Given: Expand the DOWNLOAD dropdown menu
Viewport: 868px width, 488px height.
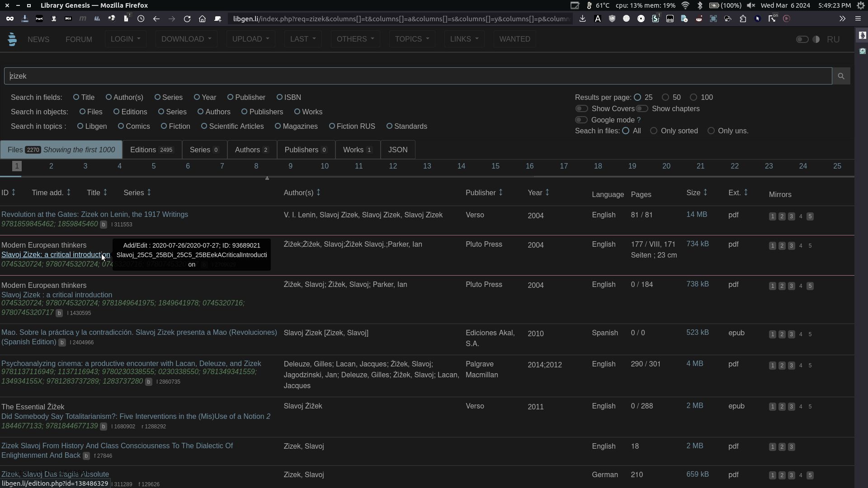Looking at the screenshot, I should pyautogui.click(x=186, y=39).
